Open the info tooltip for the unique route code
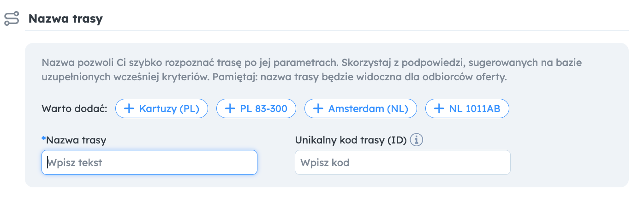The image size is (644, 203). [x=417, y=140]
